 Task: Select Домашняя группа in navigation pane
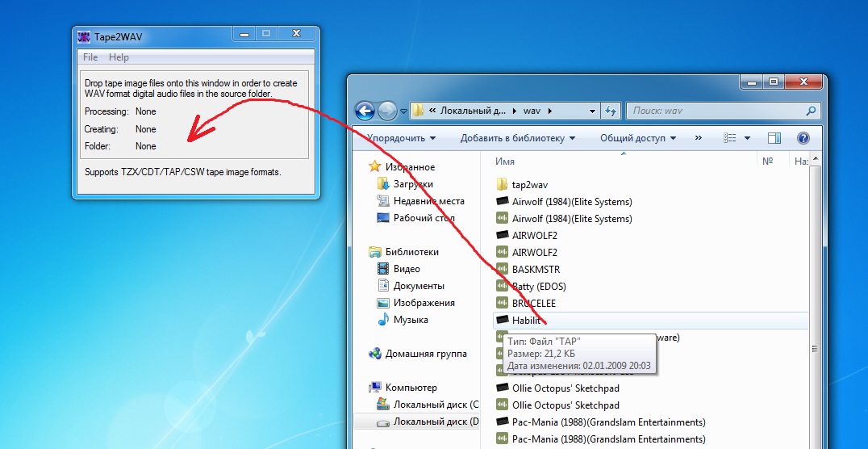click(425, 354)
